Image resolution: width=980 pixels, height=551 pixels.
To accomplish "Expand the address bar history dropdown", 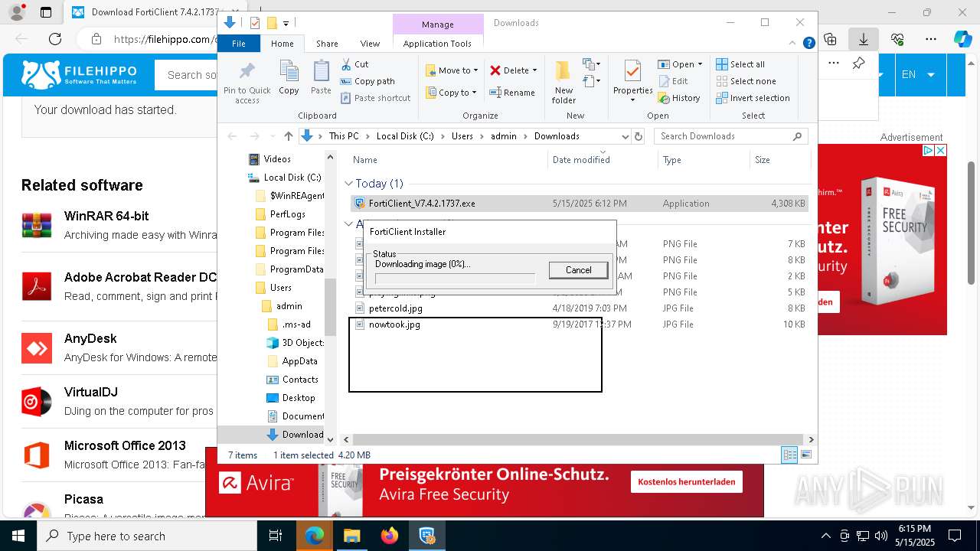I will tap(625, 136).
